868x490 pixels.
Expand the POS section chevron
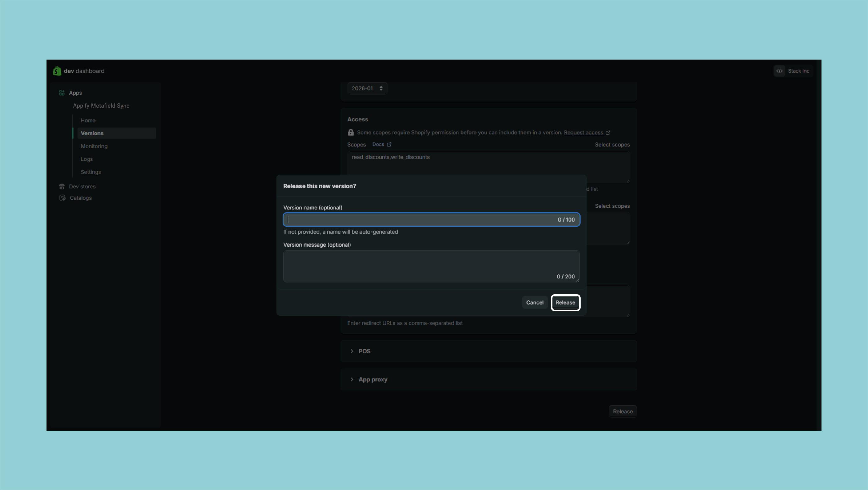coord(352,351)
